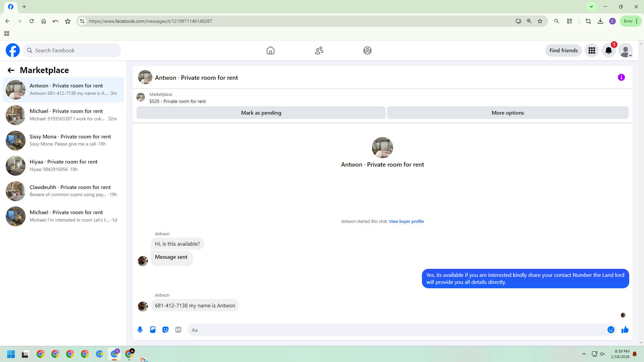Open the GIF picker
Image resolution: width=644 pixels, height=362 pixels.
[x=178, y=330]
